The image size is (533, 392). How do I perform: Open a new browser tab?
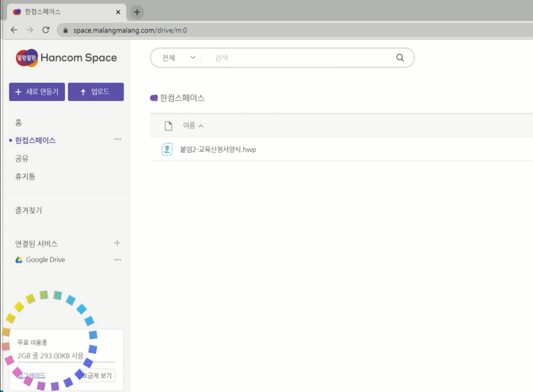(137, 12)
